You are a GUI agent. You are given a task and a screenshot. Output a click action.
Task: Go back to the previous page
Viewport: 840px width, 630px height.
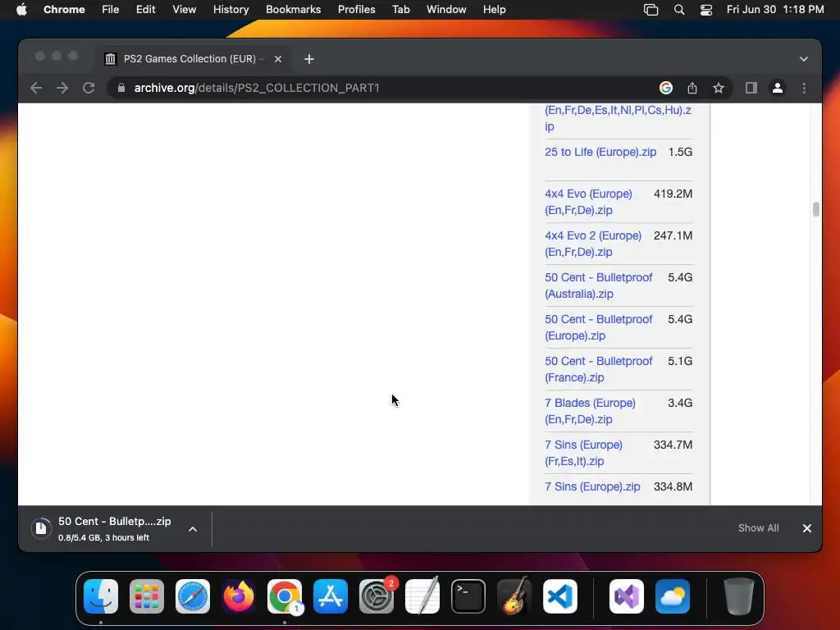(36, 88)
